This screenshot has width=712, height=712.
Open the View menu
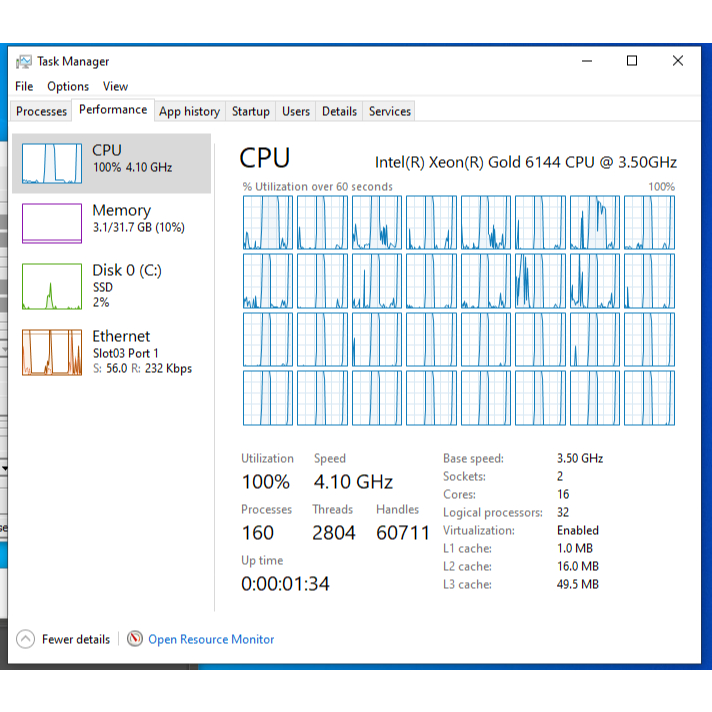(x=115, y=86)
